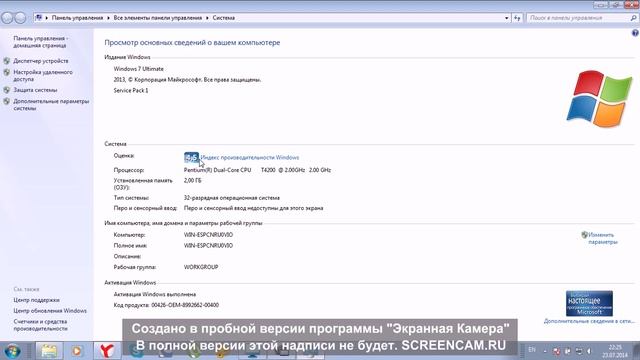Click product code 00426-OEM-8992662-00400
Image resolution: width=640 pixels, height=360 pixels.
pos(185,305)
